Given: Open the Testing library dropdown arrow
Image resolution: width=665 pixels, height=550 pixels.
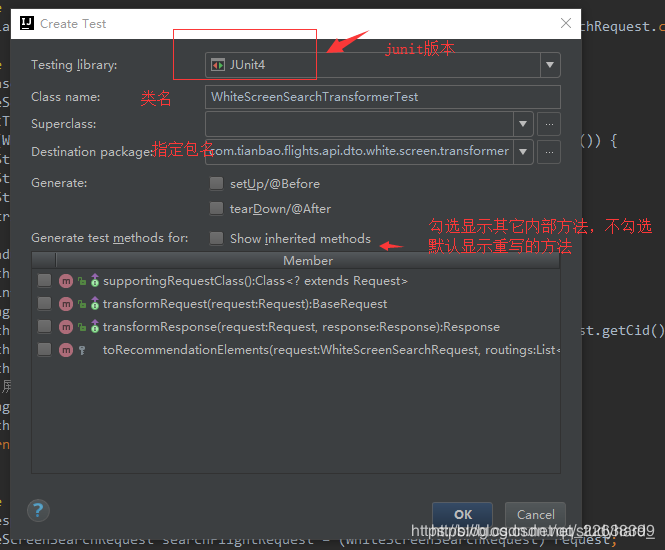Looking at the screenshot, I should pyautogui.click(x=550, y=65).
